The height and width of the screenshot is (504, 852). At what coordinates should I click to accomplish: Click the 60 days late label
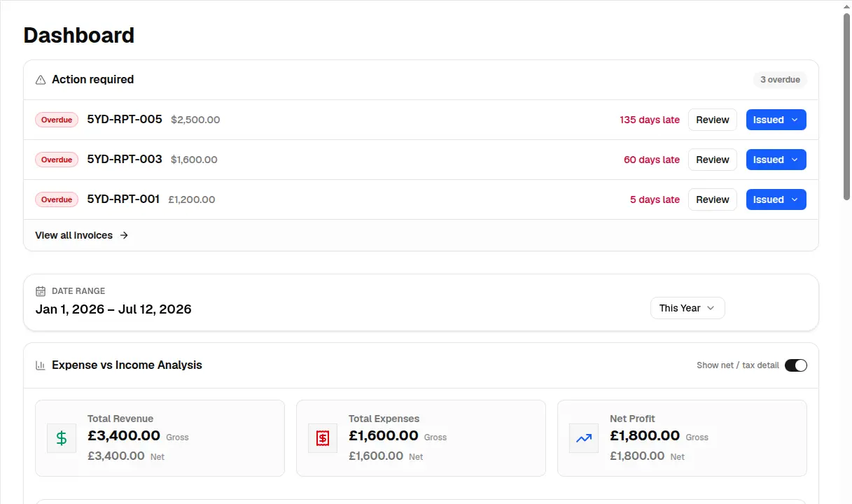[x=652, y=160]
